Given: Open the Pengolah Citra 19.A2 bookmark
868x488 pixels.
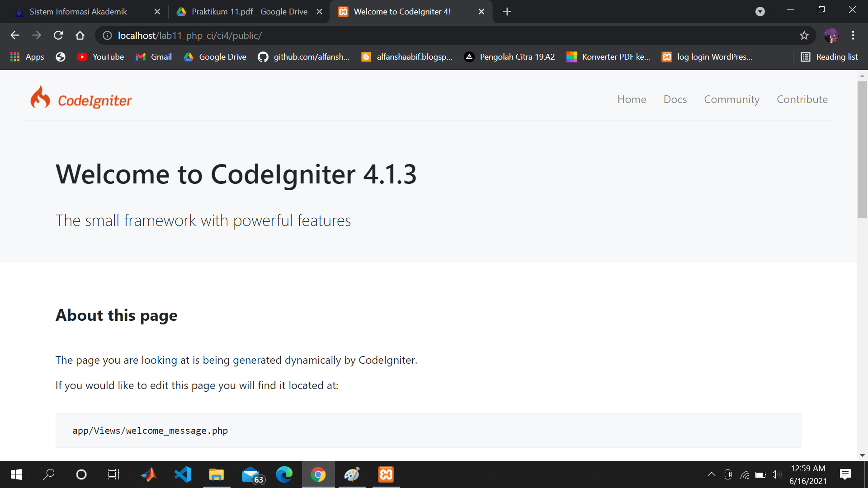Looking at the screenshot, I should coord(509,56).
